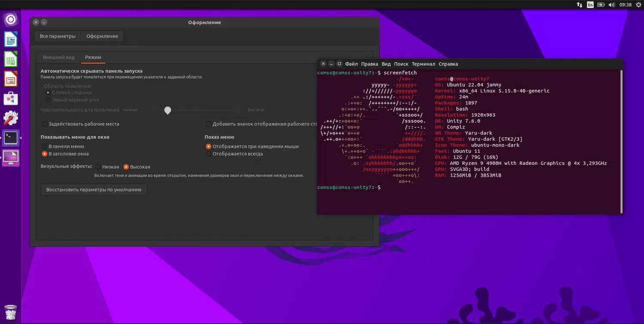The image size is (644, 324).
Task: Open the Терминал menu in Terminal window
Action: click(423, 64)
